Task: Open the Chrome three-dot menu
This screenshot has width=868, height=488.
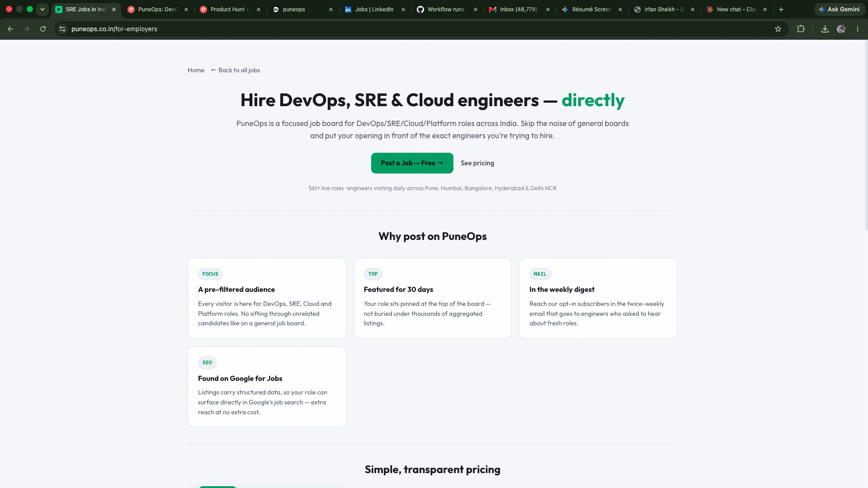Action: point(858,29)
